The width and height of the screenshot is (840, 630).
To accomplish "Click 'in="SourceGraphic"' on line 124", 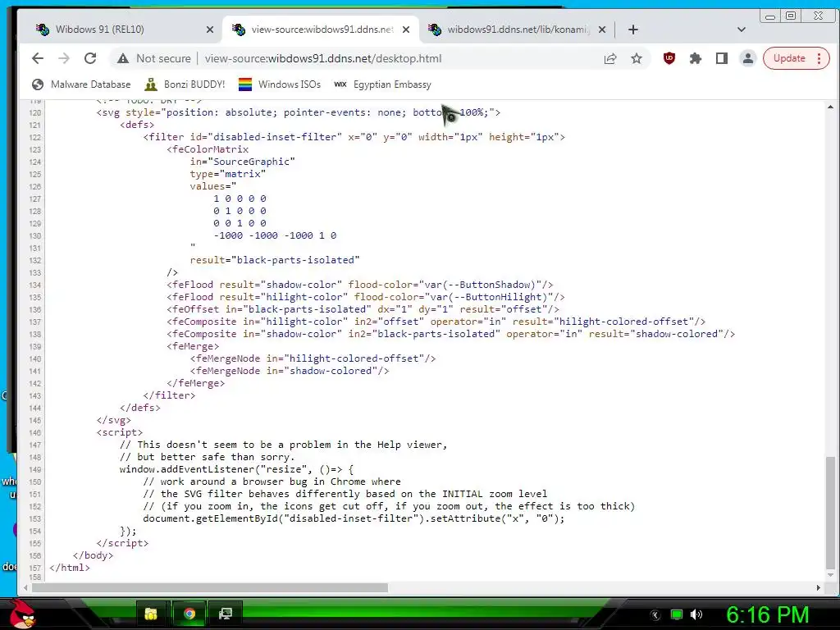I will coord(243,162).
